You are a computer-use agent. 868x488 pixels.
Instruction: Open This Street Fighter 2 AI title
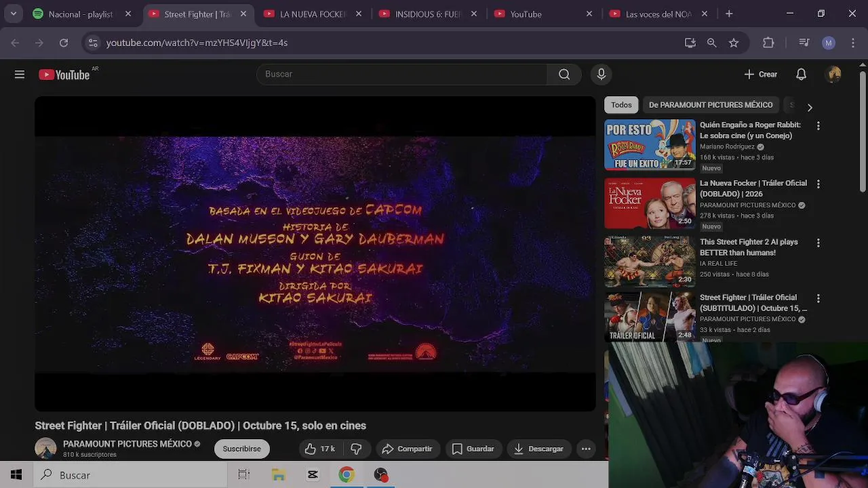tap(749, 247)
